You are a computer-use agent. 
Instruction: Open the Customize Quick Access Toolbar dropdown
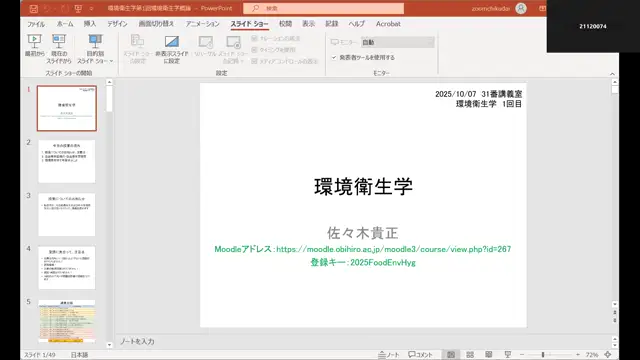[91, 8]
